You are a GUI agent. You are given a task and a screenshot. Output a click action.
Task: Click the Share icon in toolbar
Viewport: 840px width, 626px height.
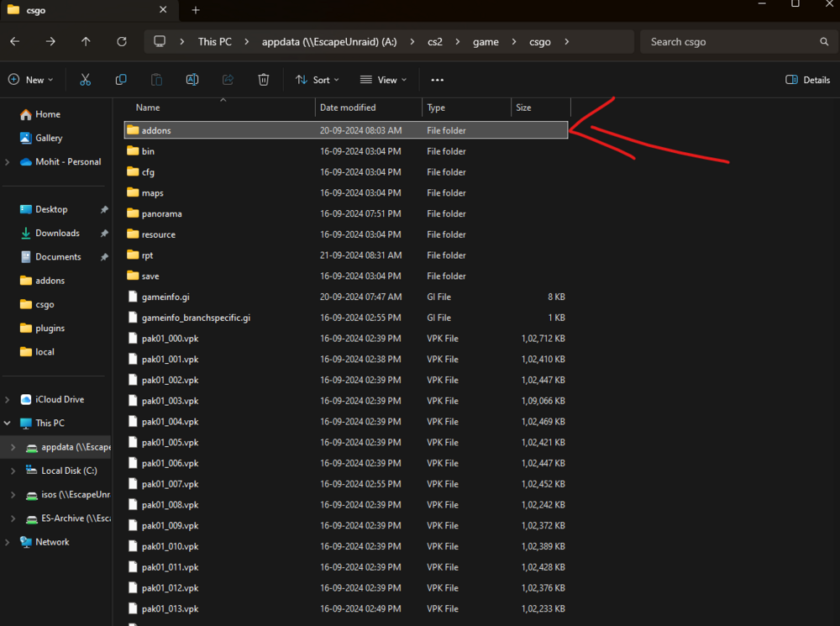pyautogui.click(x=228, y=80)
